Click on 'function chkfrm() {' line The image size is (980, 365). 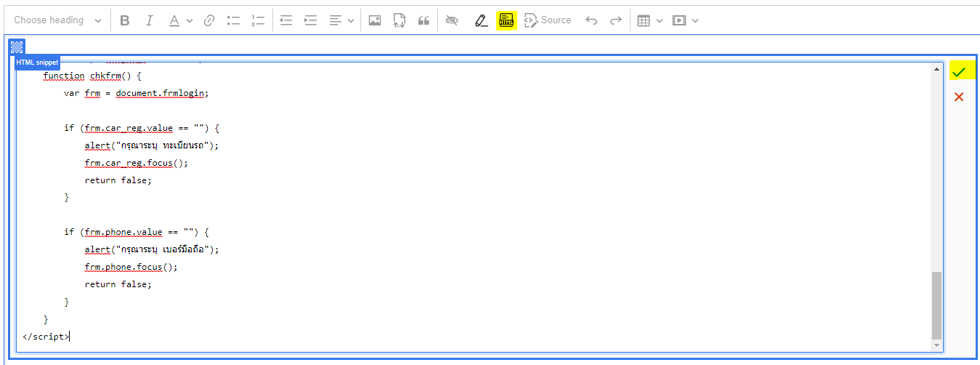click(x=92, y=76)
